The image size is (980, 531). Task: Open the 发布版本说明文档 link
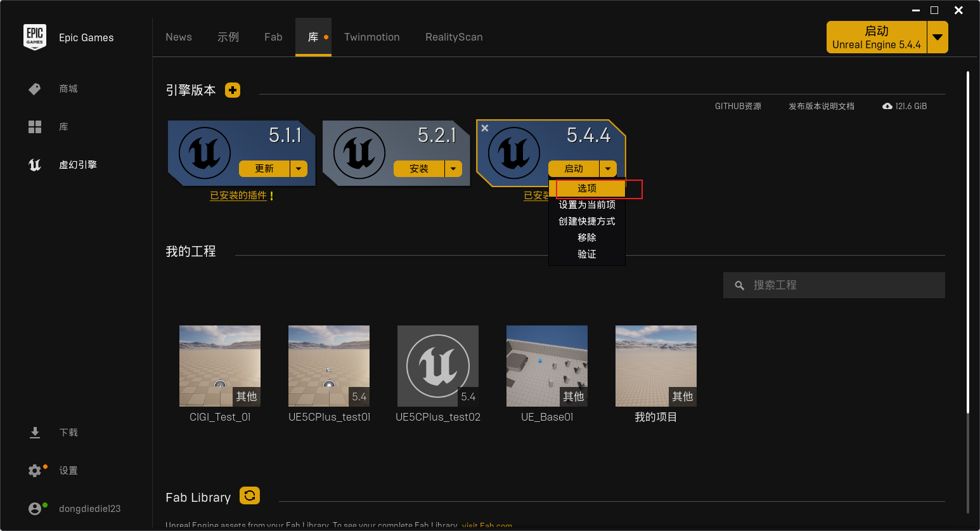822,106
